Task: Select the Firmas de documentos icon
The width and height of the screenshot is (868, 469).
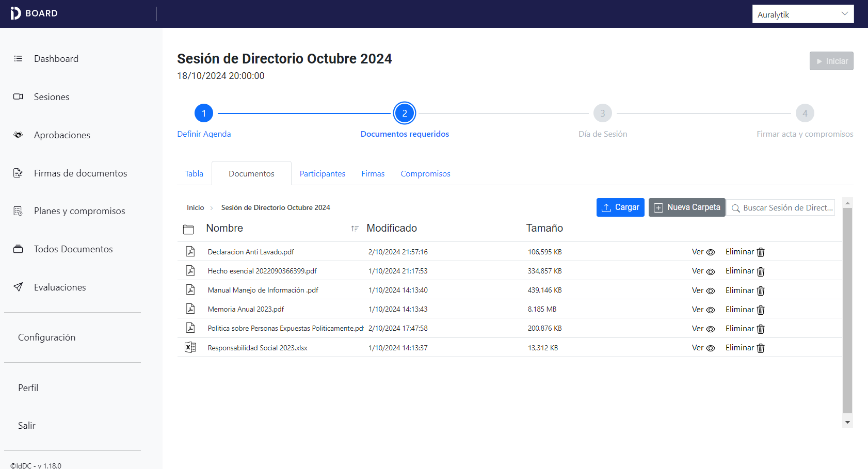Action: 18,173
